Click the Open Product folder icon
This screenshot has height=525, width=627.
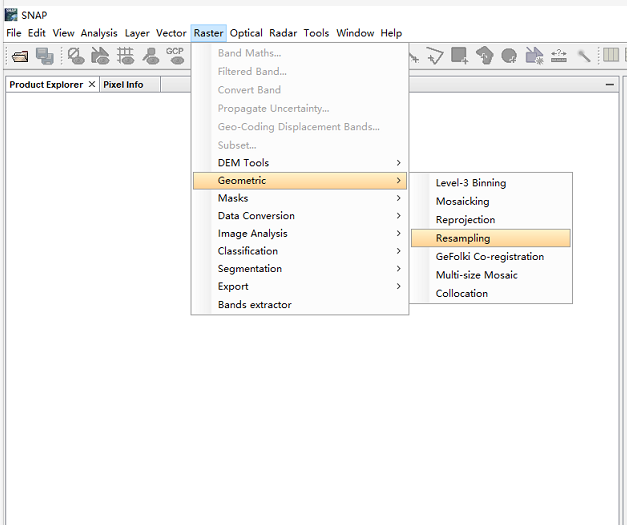[x=20, y=56]
